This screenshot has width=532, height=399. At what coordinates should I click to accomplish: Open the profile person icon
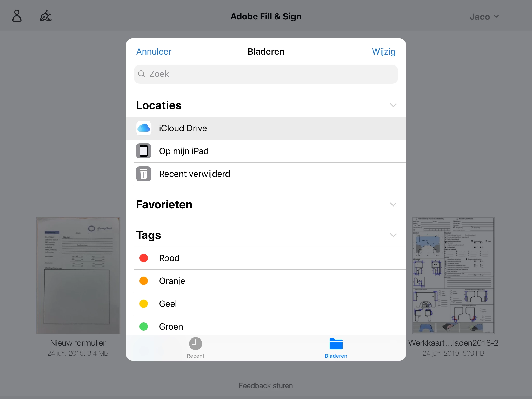[x=17, y=16]
